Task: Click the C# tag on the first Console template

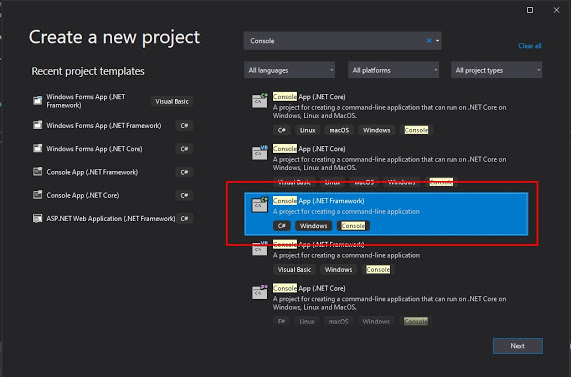Action: point(281,130)
